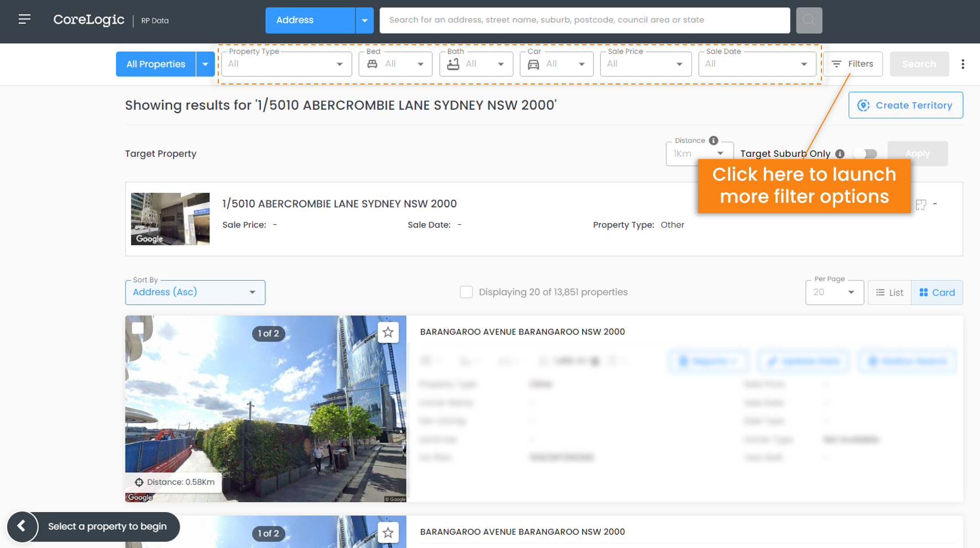Focus the address search input field
980x548 pixels.
coord(585,20)
